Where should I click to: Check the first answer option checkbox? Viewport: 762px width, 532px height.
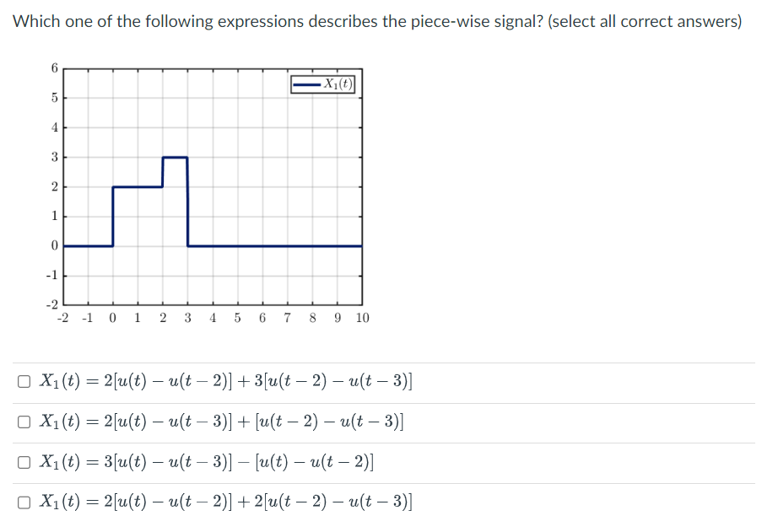[23, 381]
